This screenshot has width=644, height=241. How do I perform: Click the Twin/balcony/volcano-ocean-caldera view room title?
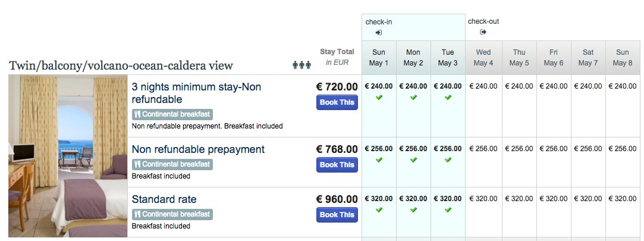click(x=121, y=65)
